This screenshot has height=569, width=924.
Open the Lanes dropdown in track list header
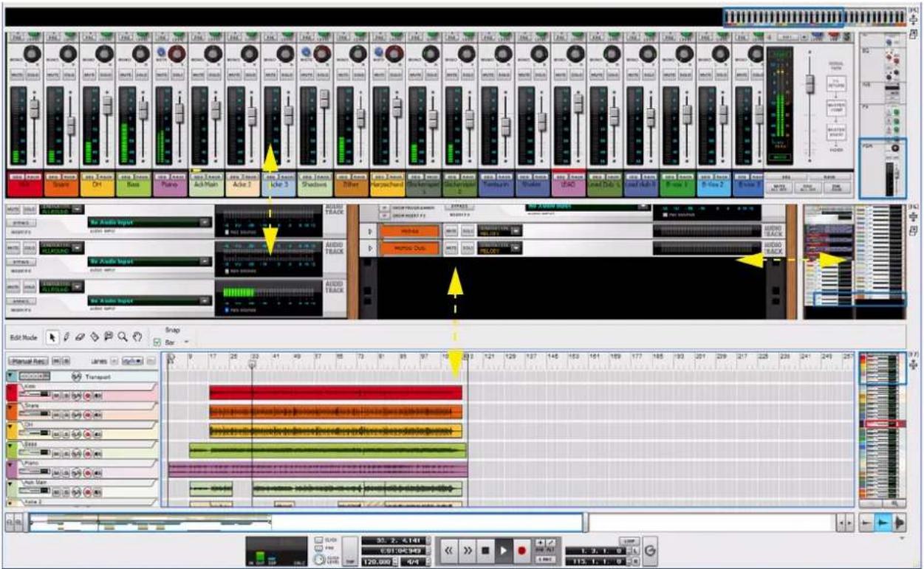point(132,361)
